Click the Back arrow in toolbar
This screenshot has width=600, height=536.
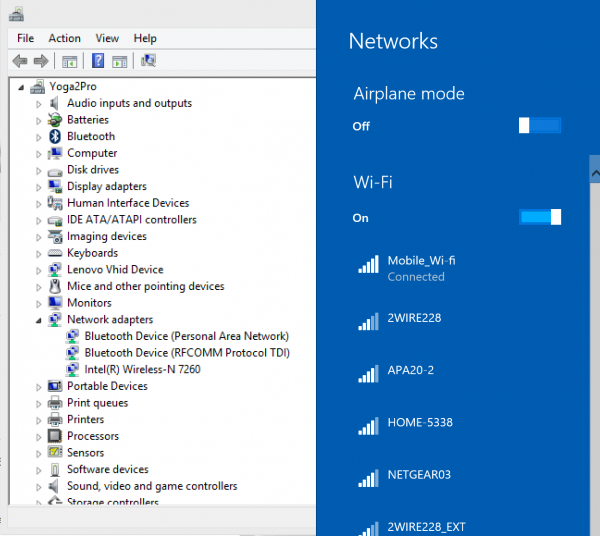point(20,61)
